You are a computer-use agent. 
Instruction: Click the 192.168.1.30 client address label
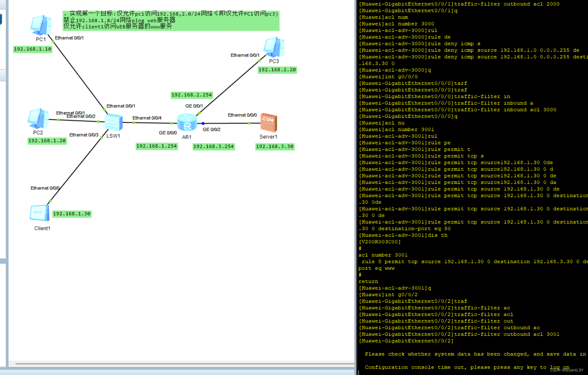[x=72, y=214]
